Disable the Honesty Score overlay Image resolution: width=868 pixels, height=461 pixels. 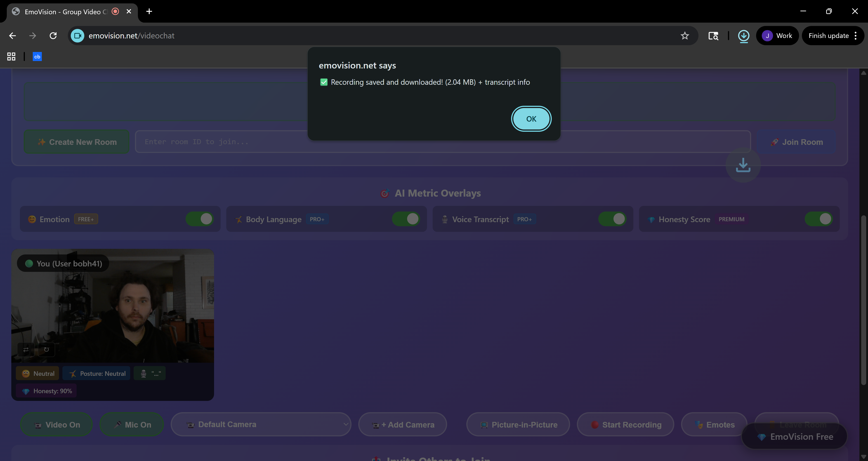(x=819, y=219)
